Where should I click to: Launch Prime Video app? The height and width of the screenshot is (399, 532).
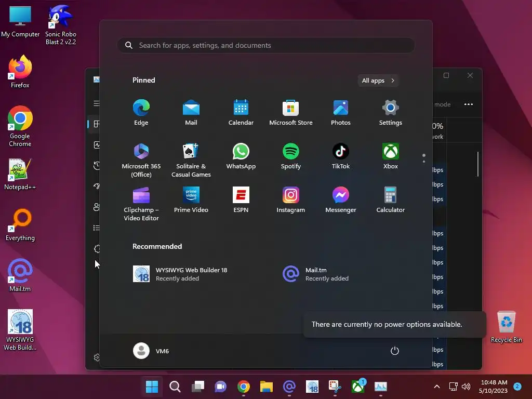coord(191,200)
